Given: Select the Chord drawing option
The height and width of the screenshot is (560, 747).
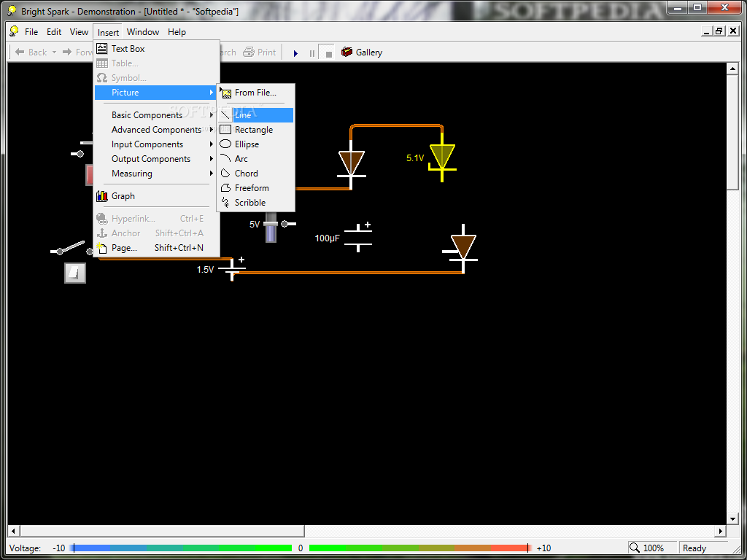Looking at the screenshot, I should (x=256, y=174).
